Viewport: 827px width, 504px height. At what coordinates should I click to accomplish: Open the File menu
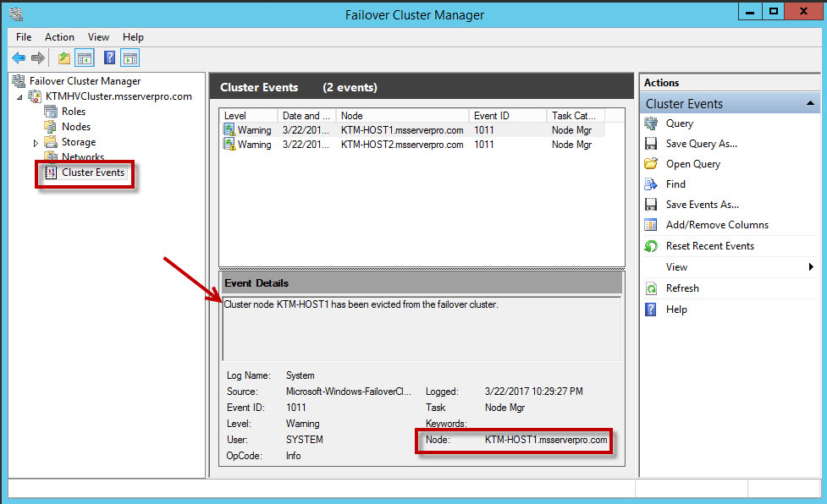pyautogui.click(x=24, y=37)
